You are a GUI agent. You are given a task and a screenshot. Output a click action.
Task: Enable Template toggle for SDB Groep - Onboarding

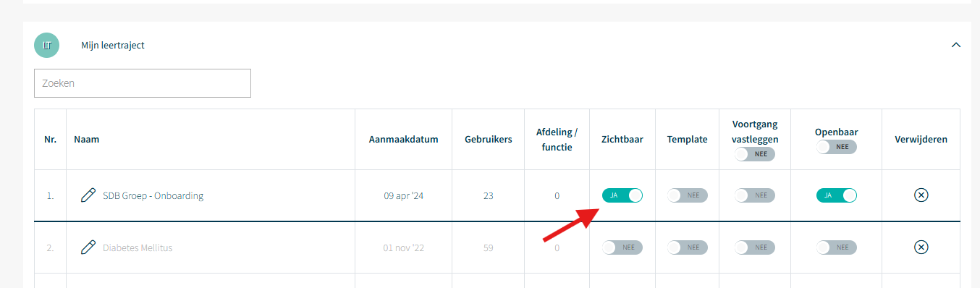click(688, 195)
